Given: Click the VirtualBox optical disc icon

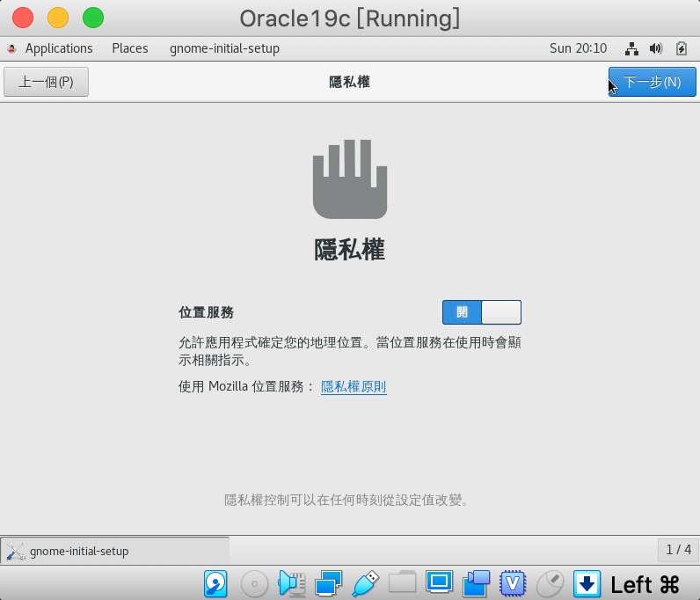Looking at the screenshot, I should tap(254, 583).
